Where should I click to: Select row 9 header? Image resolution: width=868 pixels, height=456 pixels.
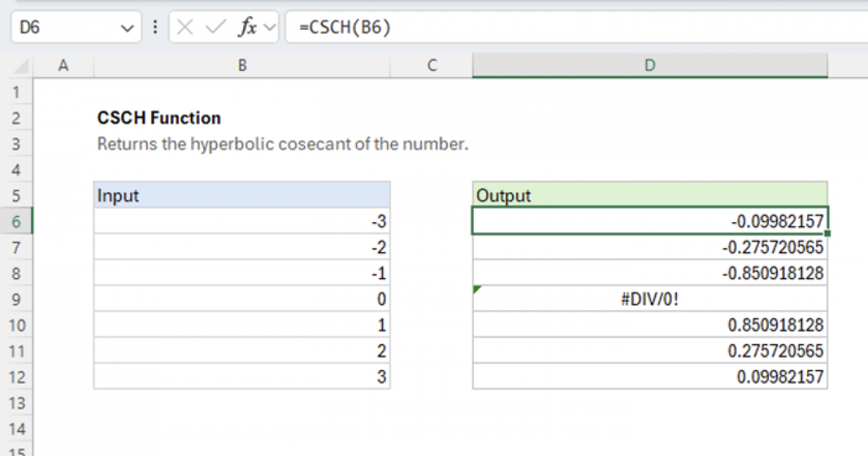[x=16, y=299]
